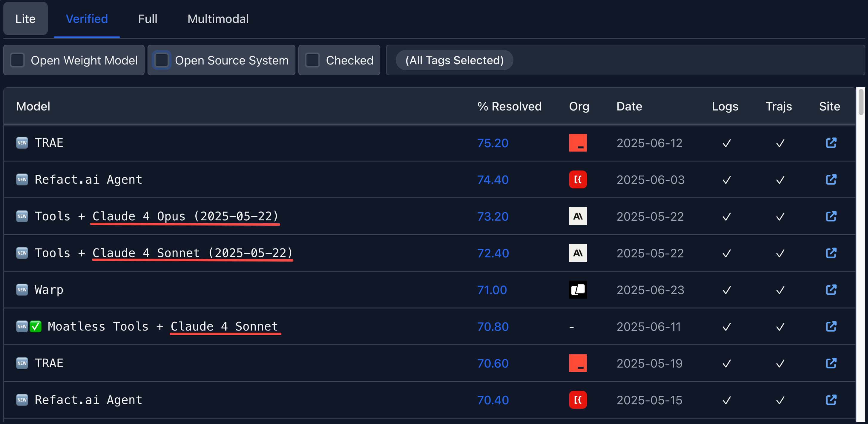Open site link for Claude 4 Sonnet Tools row

[831, 253]
